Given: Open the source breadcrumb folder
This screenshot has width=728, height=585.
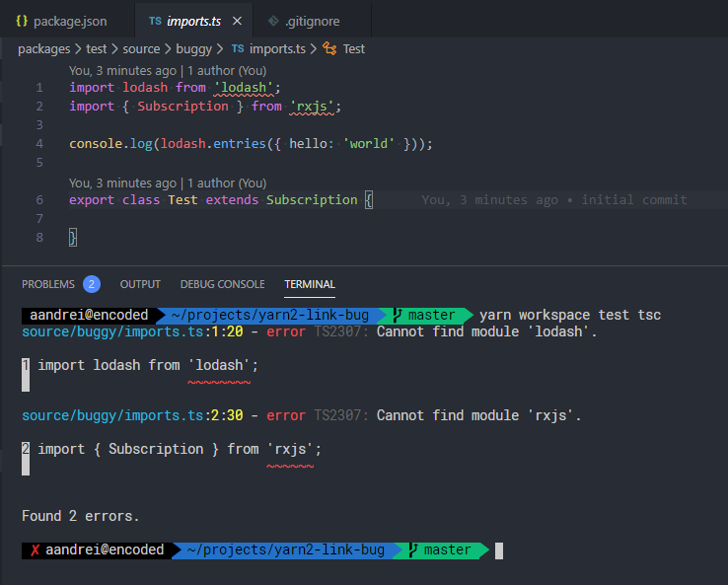Looking at the screenshot, I should 141,48.
